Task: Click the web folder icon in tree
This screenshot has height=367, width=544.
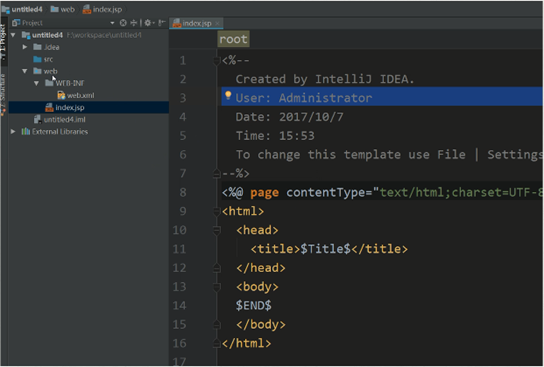Action: (37, 71)
